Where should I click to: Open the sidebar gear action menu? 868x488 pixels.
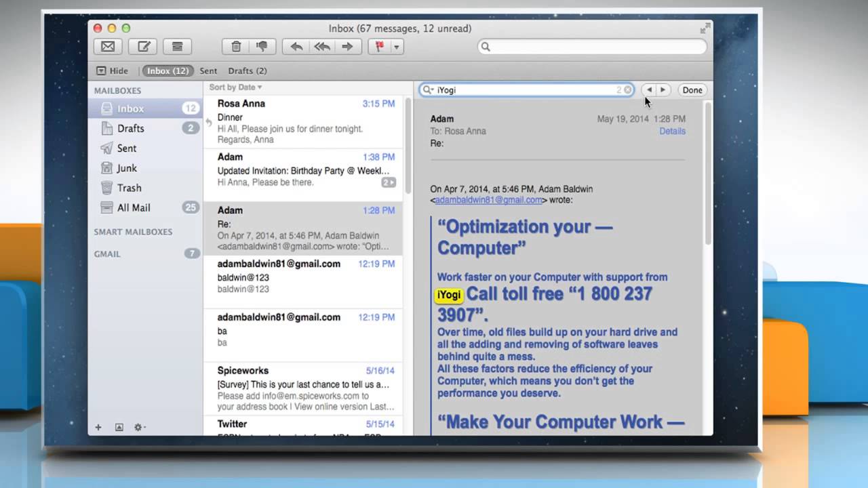140,427
